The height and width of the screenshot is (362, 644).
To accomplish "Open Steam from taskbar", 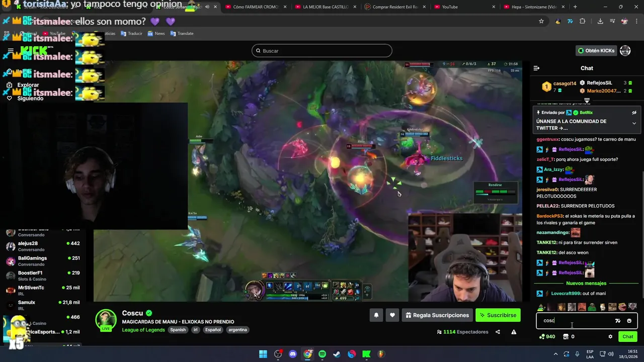I will click(337, 354).
